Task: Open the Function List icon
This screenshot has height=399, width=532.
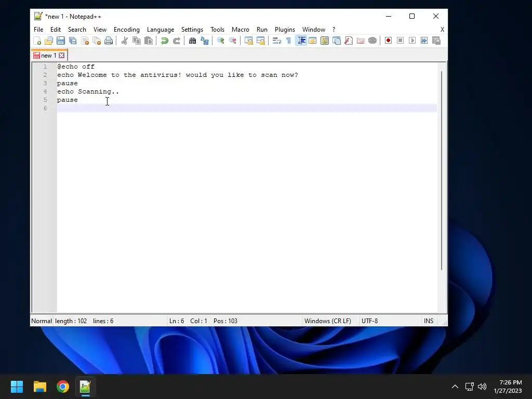Action: click(x=349, y=41)
